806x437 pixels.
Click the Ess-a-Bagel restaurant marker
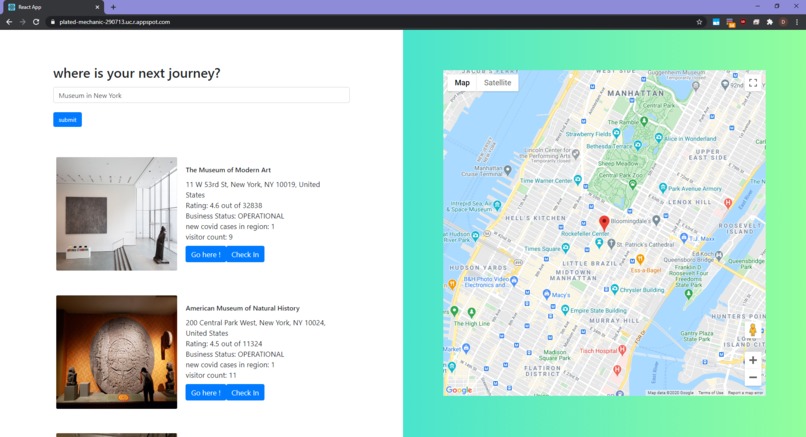click(640, 259)
